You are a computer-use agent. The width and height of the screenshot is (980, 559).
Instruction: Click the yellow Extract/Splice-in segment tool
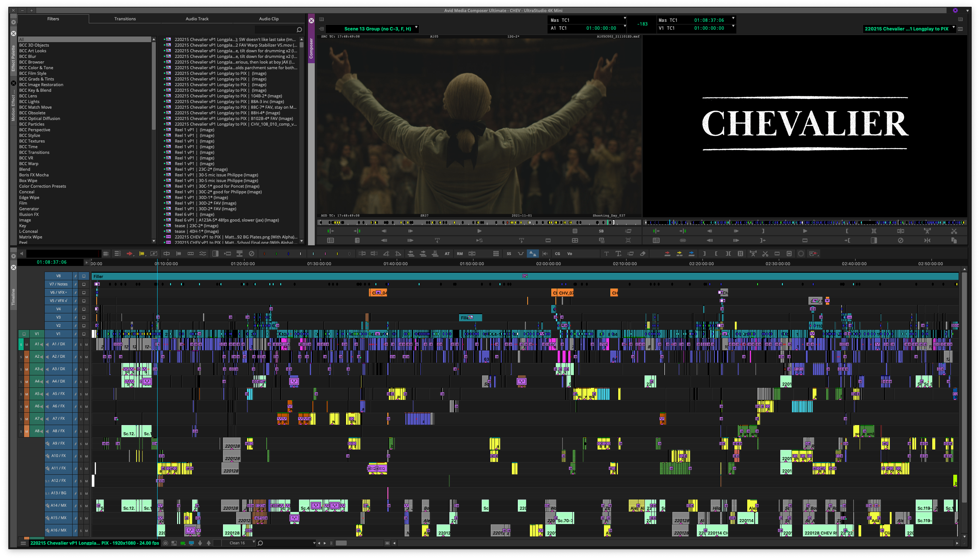(x=142, y=254)
